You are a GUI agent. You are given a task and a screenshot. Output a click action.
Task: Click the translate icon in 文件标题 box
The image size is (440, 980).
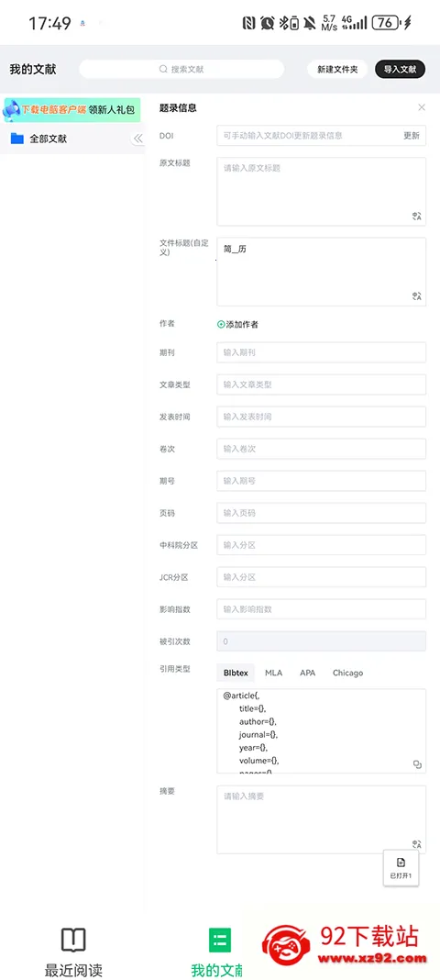click(x=417, y=296)
